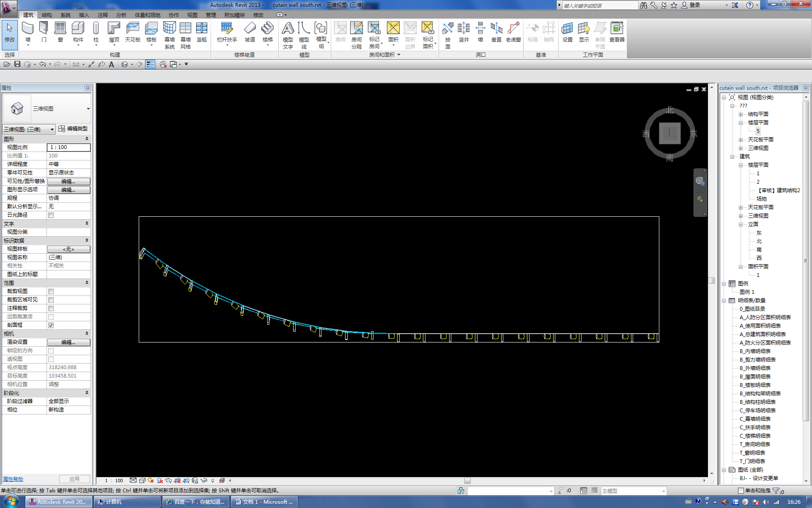
Task: Enable the 裁剪区域可见 checkbox
Action: point(51,300)
